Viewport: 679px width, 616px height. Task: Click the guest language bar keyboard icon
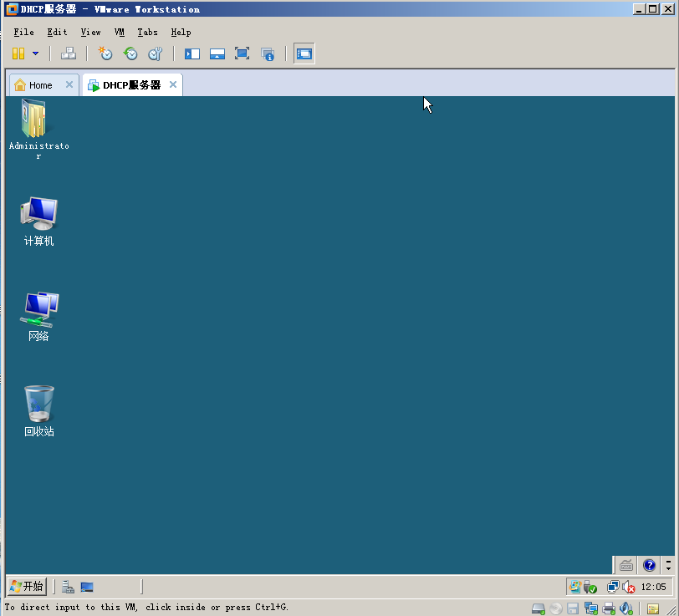tap(625, 565)
